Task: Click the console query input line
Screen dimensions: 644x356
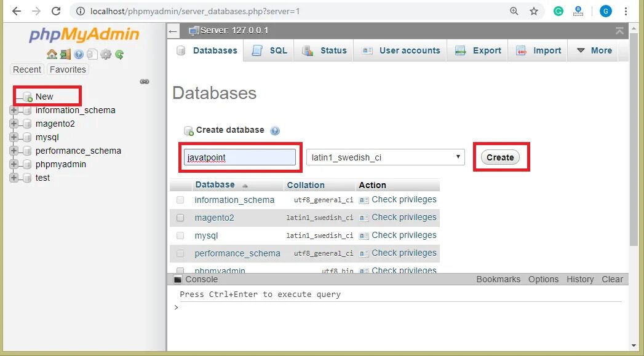Action: click(x=400, y=307)
